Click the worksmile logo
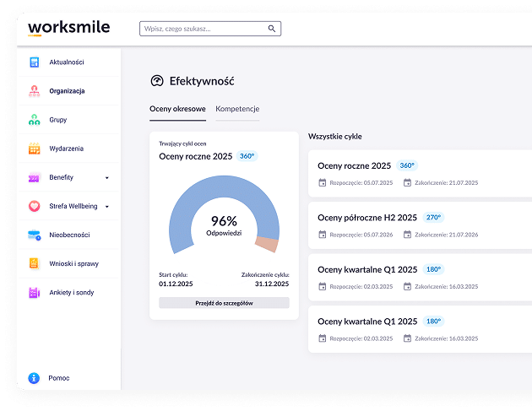532x411 pixels. pos(68,27)
